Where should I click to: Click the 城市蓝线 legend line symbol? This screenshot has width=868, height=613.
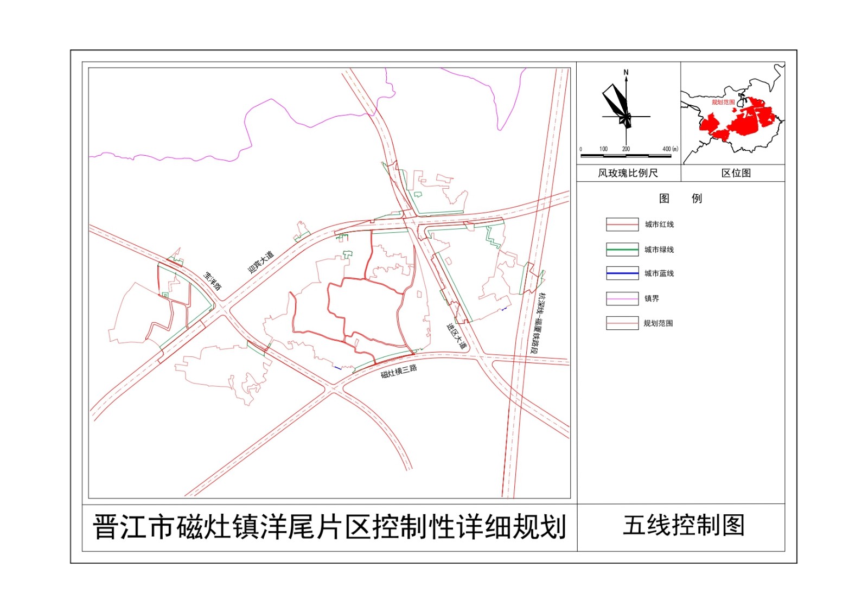(x=622, y=273)
